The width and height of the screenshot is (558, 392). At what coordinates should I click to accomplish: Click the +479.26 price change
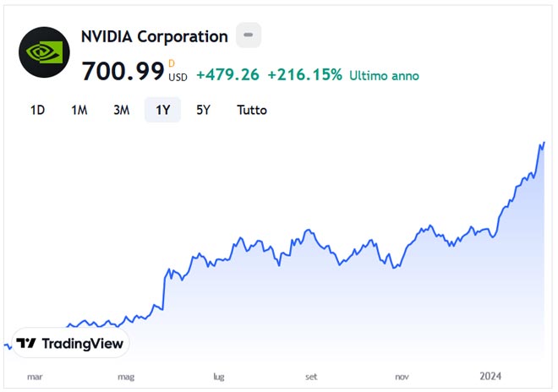tap(227, 75)
